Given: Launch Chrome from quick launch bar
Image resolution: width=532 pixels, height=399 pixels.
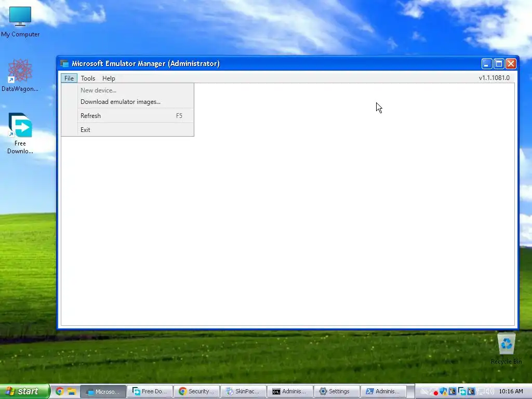Looking at the screenshot, I should pos(60,392).
